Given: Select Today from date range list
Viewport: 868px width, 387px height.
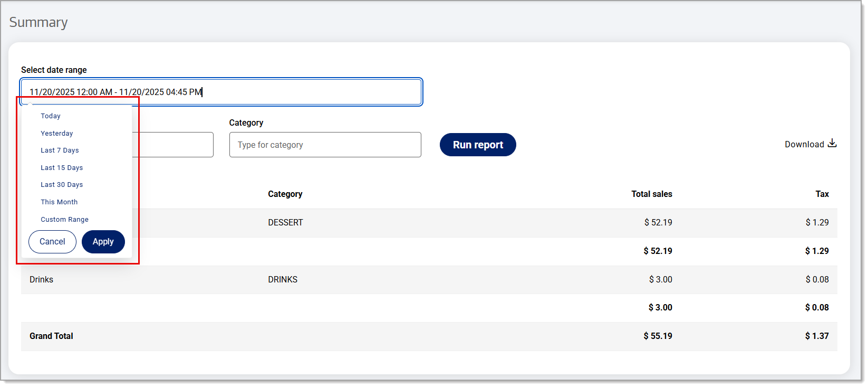Looking at the screenshot, I should [51, 116].
